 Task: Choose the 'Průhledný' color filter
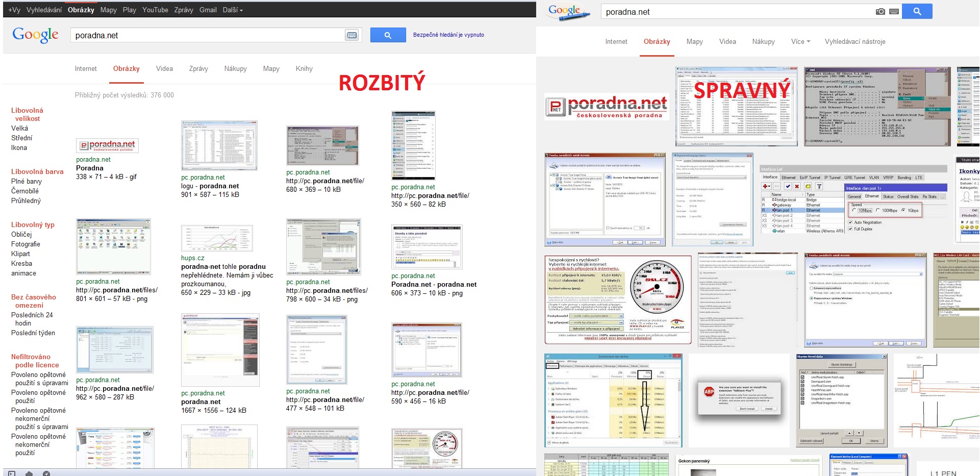tap(26, 201)
